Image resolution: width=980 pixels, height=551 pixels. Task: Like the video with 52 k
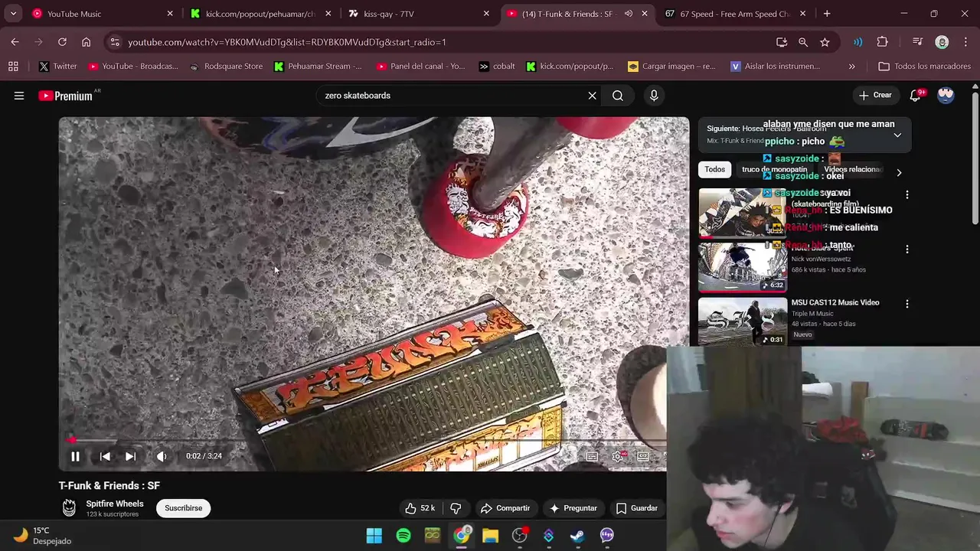[420, 508]
